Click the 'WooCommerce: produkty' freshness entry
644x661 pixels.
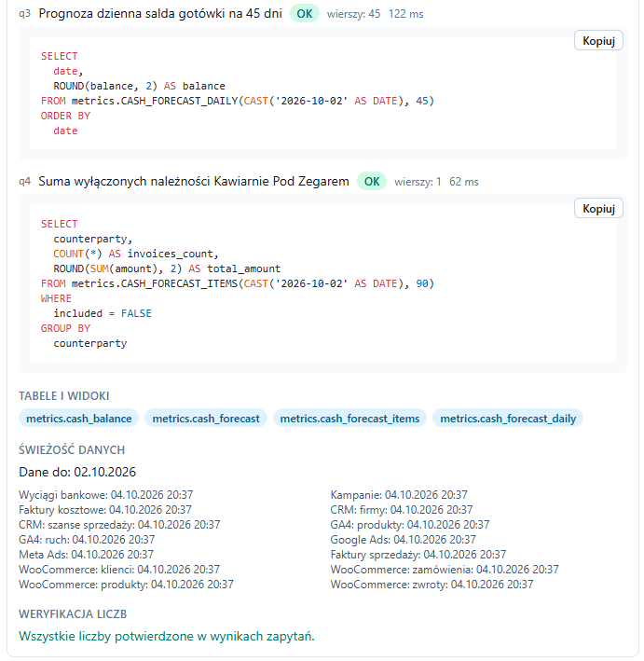pyautogui.click(x=126, y=585)
